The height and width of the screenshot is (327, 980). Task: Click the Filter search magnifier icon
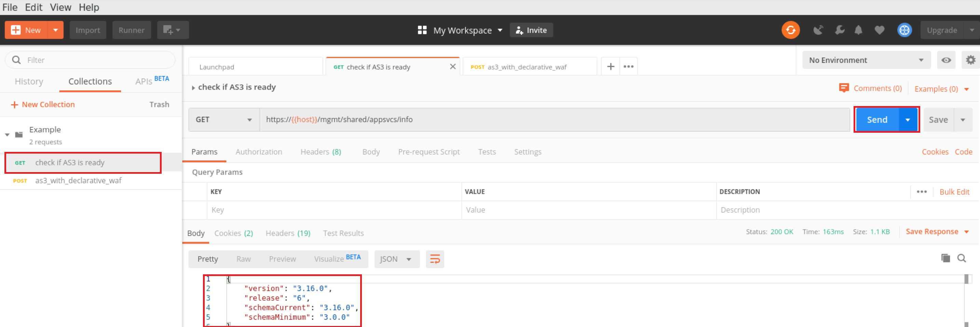[x=16, y=60]
